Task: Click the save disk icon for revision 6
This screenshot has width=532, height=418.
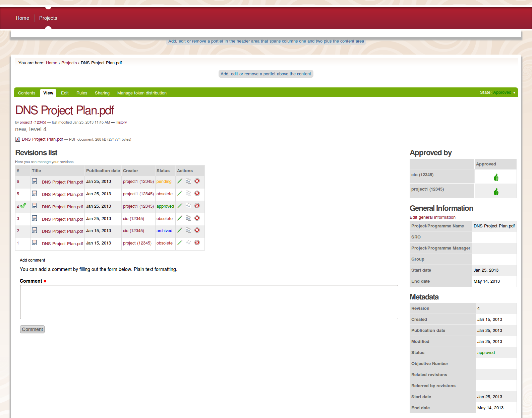Action: click(x=35, y=181)
